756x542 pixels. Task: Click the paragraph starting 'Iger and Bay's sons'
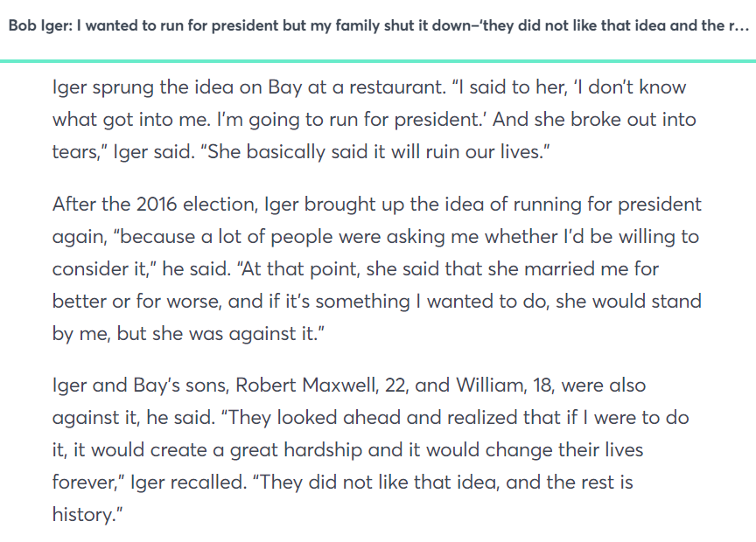tap(370, 450)
